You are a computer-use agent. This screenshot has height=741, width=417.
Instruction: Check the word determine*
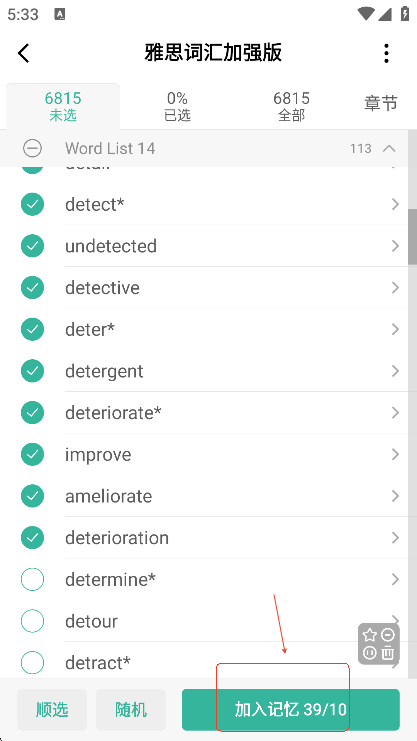[x=32, y=579]
